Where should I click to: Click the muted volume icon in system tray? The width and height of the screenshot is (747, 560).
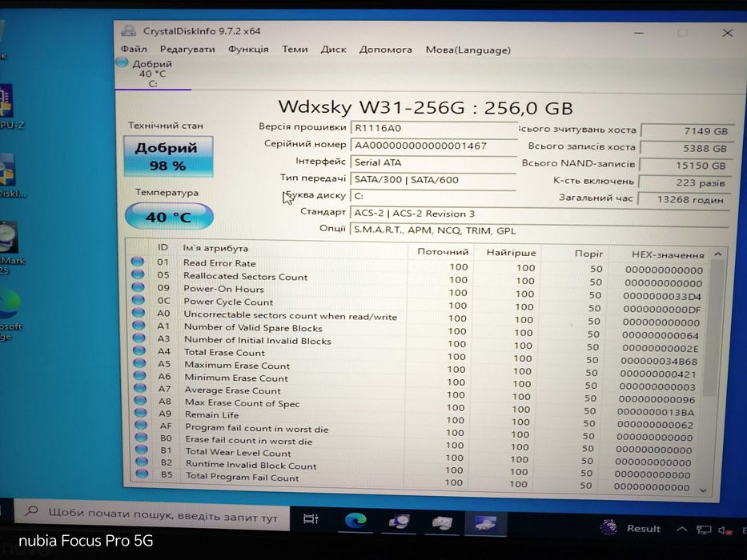[725, 530]
